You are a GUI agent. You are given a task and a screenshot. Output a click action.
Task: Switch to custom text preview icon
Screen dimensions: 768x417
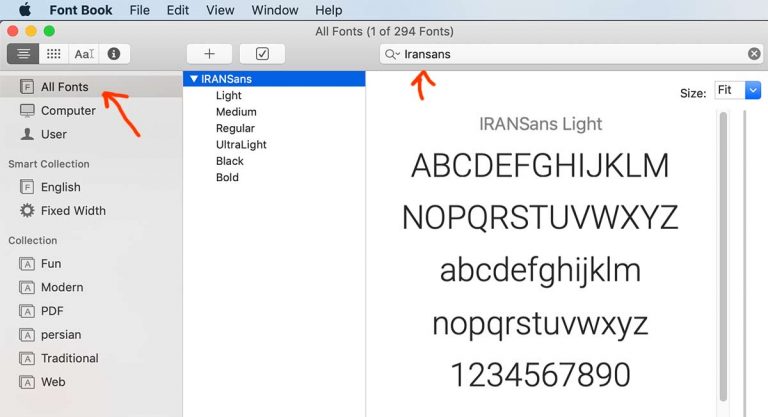pos(84,54)
